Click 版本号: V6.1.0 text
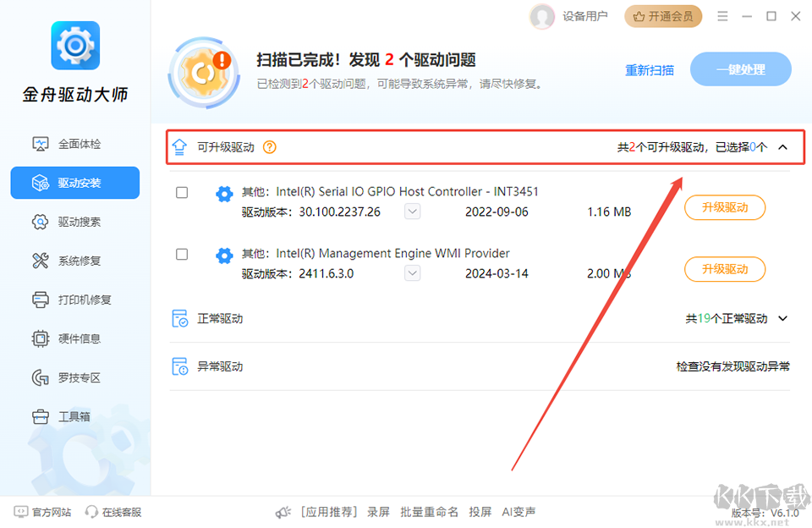 [765, 513]
